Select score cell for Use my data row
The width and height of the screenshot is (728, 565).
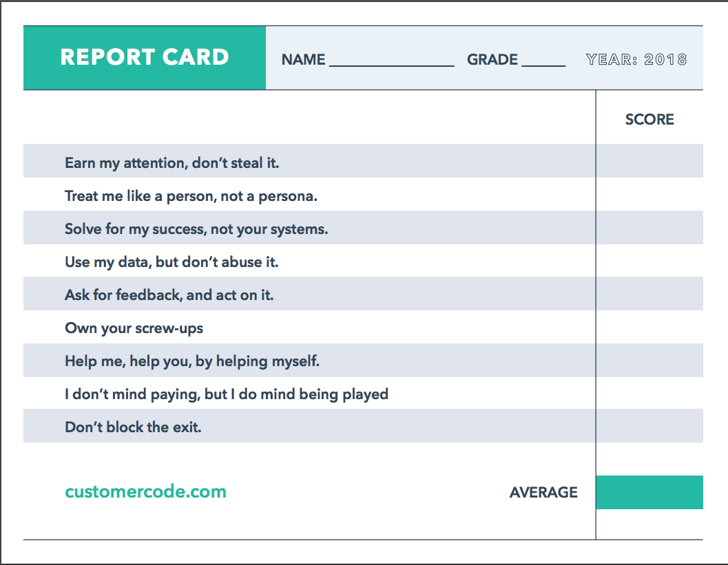(649, 261)
